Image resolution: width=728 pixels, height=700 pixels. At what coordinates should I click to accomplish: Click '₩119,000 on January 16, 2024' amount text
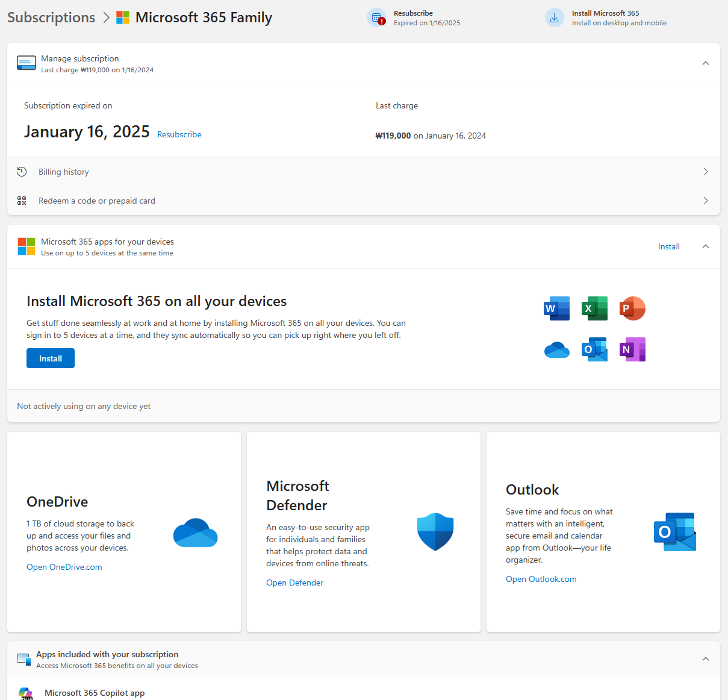pyautogui.click(x=431, y=136)
